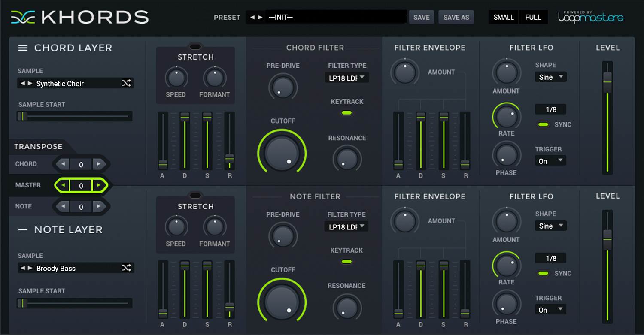Enable Keytrack on the Chord Filter
The width and height of the screenshot is (644, 335).
[x=346, y=112]
